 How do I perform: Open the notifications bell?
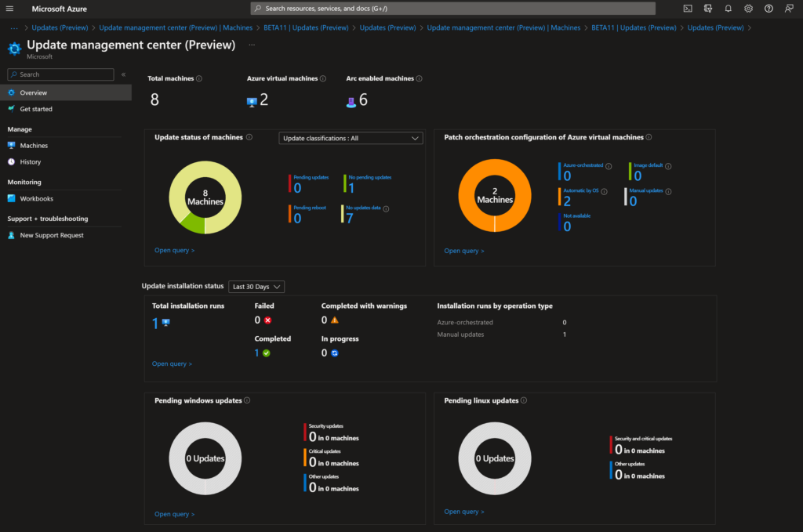tap(729, 9)
